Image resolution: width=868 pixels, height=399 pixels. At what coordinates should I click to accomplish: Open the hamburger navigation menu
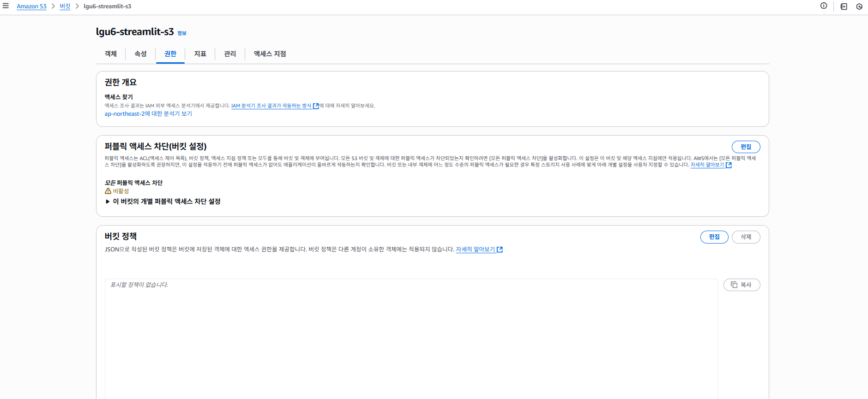pos(6,6)
